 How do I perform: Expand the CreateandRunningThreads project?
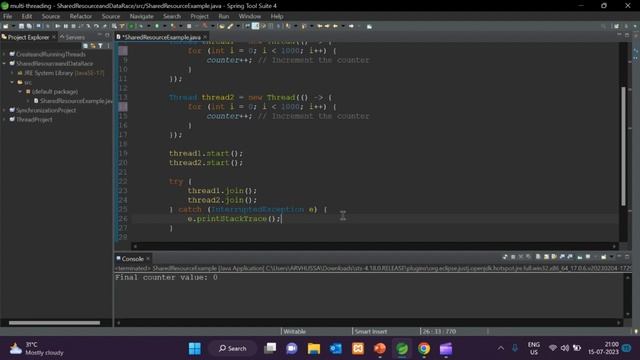click(x=4, y=54)
